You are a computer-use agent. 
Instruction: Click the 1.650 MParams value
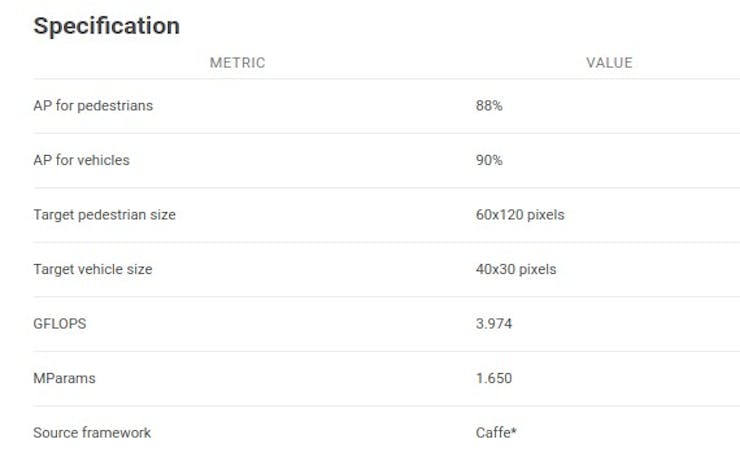pyautogui.click(x=494, y=378)
